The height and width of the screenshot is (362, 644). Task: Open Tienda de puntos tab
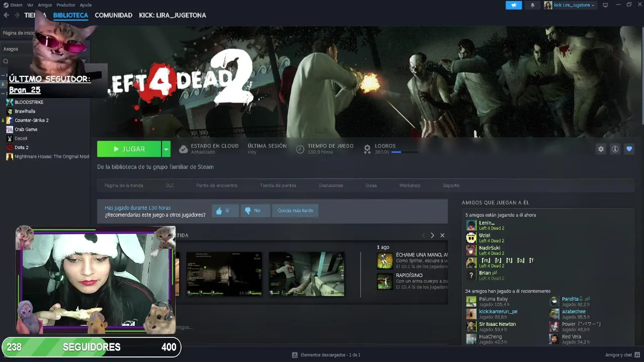pyautogui.click(x=278, y=186)
